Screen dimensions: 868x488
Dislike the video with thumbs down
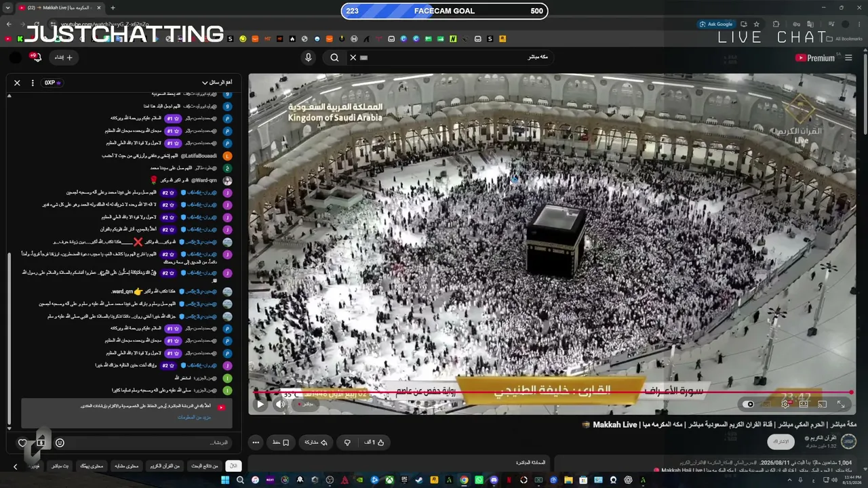coord(347,443)
